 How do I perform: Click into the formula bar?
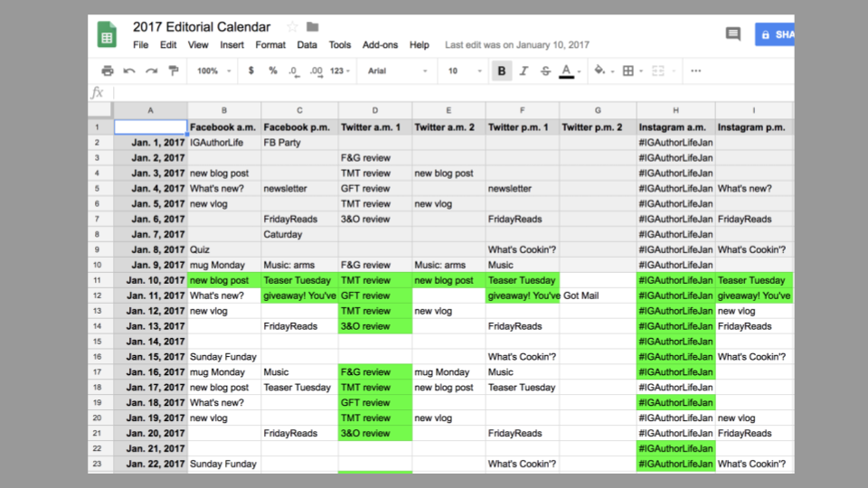pos(453,92)
